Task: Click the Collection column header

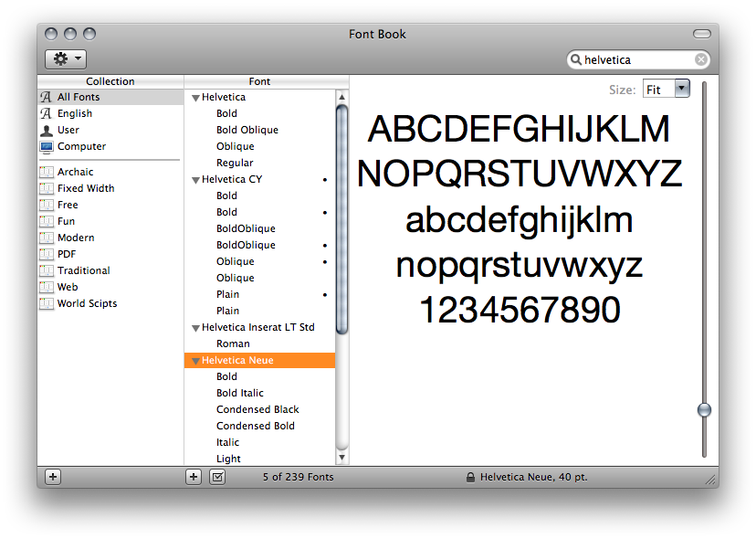Action: (110, 80)
